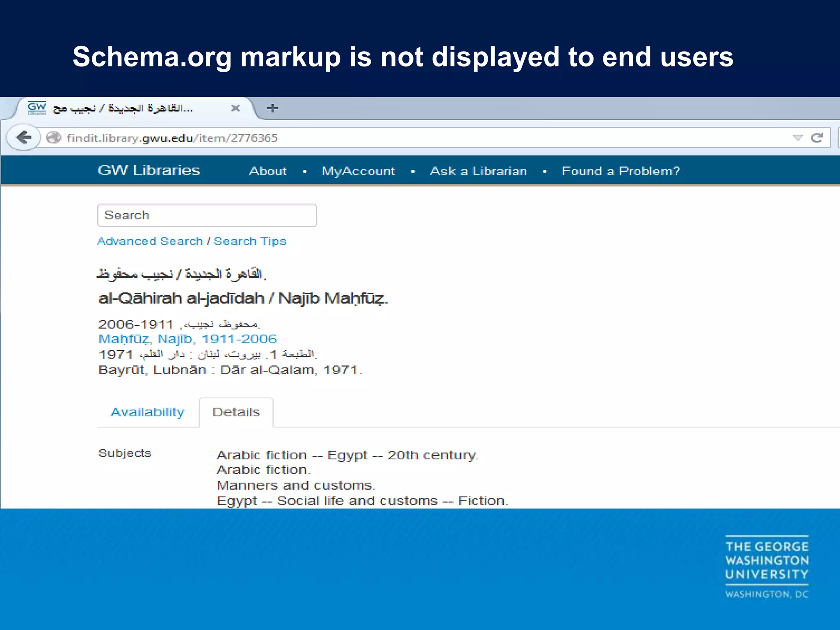Click the Arabic author line 2006-1911
This screenshot has height=630, width=840.
pos(179,324)
